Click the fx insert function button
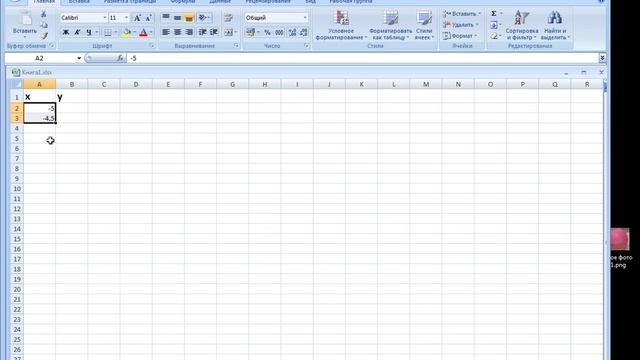640x360 pixels. pyautogui.click(x=120, y=58)
